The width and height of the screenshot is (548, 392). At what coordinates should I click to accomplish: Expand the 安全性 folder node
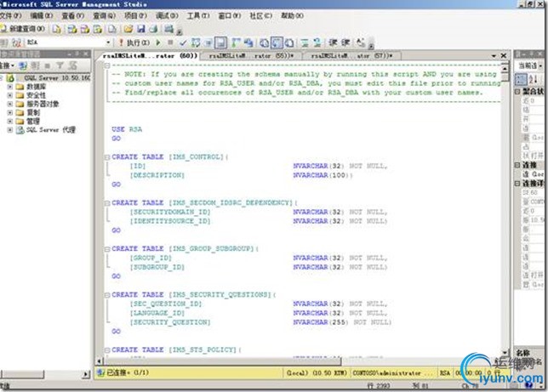click(x=10, y=95)
